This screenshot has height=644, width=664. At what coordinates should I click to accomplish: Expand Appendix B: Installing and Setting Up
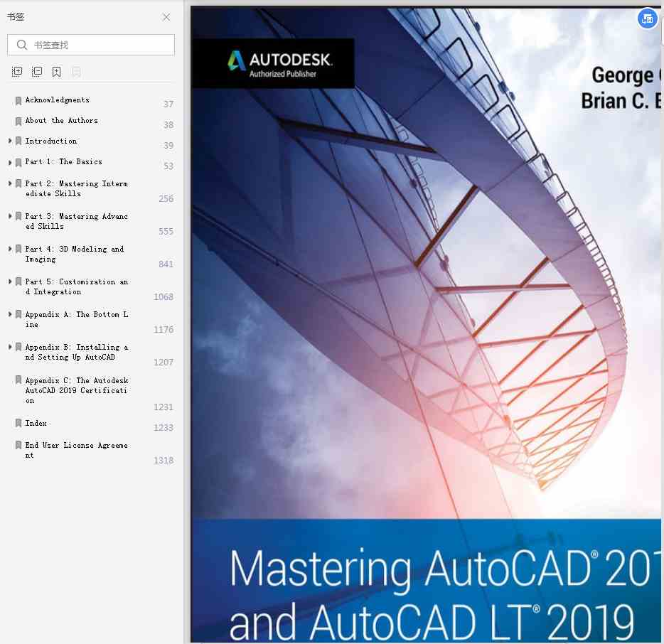pos(10,347)
